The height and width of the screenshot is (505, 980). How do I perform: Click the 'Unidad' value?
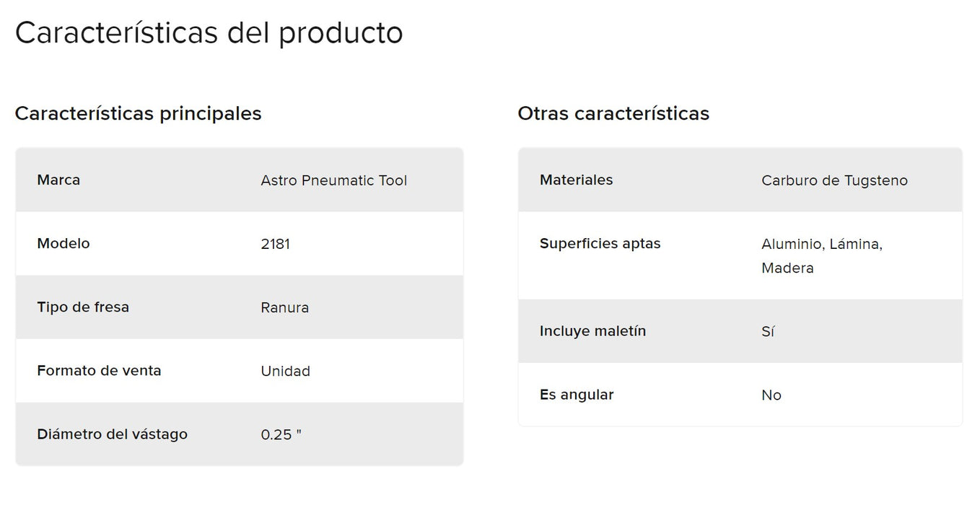coord(285,371)
